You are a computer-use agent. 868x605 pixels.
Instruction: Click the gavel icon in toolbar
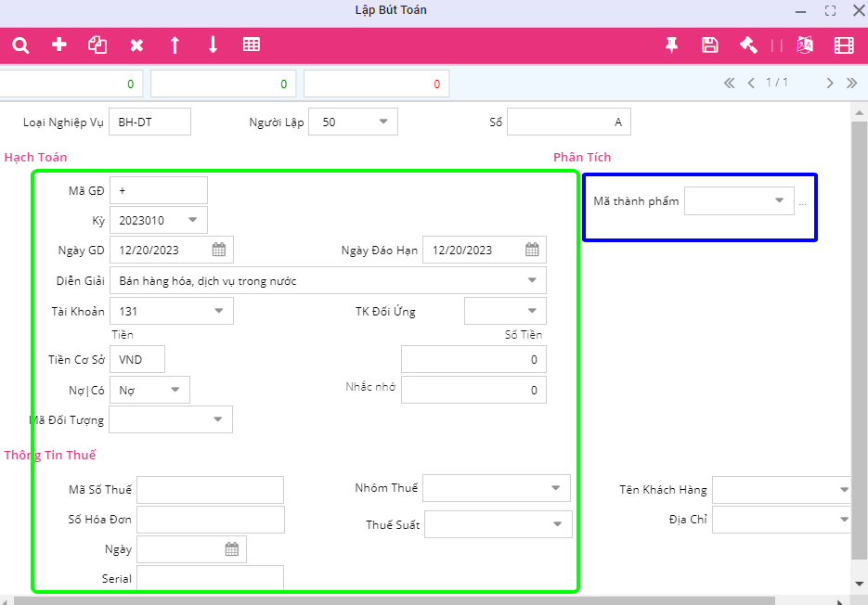(x=748, y=45)
